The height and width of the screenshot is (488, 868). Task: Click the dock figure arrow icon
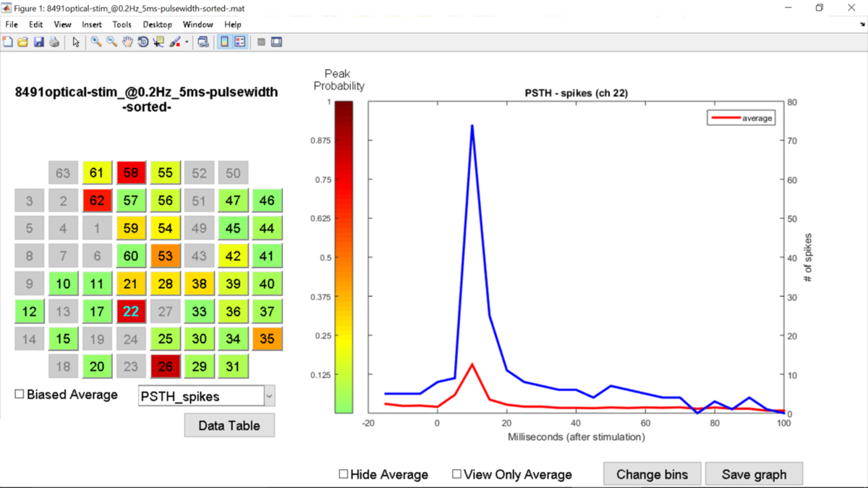point(862,24)
